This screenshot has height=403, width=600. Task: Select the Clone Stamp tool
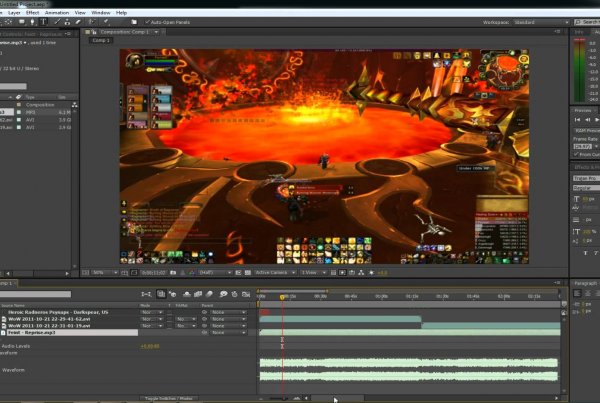coord(67,22)
